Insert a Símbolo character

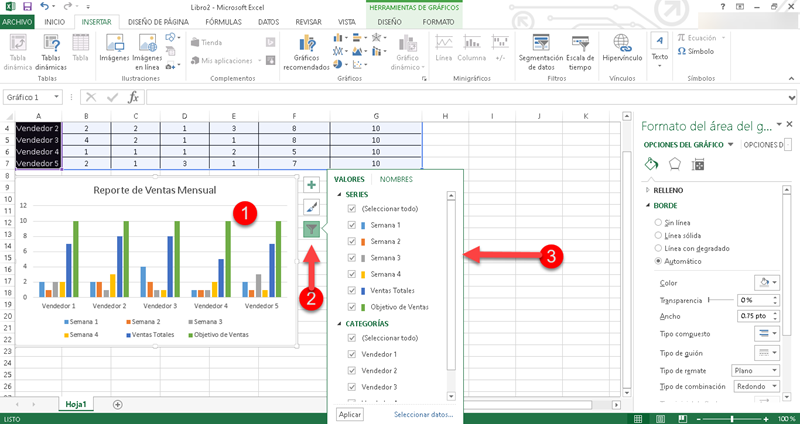pos(695,51)
